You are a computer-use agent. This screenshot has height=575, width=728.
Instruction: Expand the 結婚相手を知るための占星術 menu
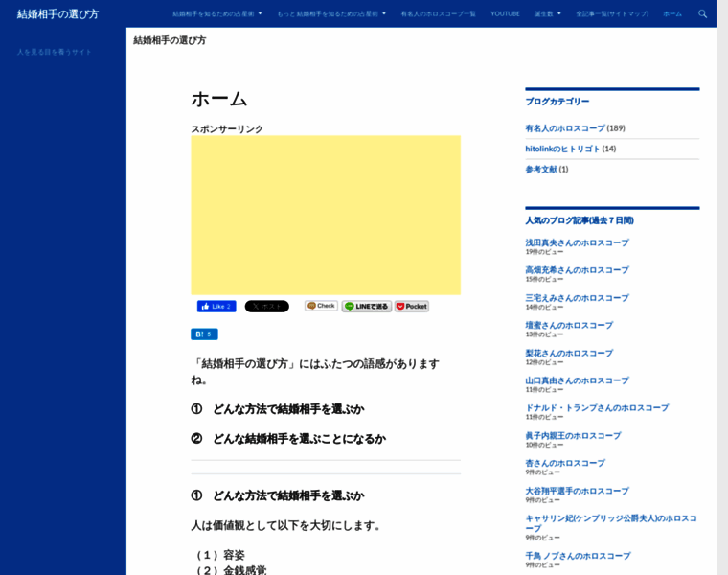click(x=217, y=14)
